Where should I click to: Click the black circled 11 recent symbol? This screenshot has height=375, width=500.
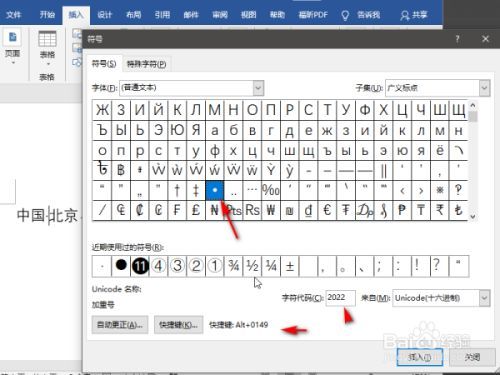140,266
